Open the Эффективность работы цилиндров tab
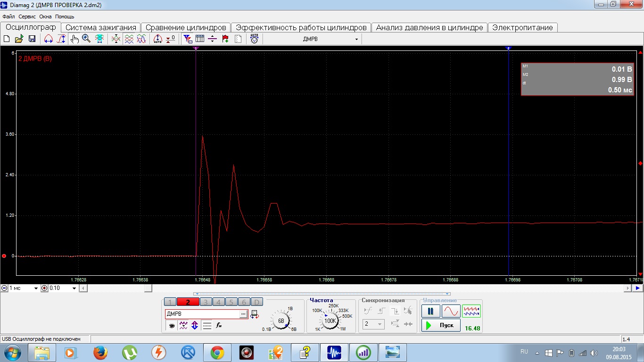The image size is (644, 362). tap(301, 27)
